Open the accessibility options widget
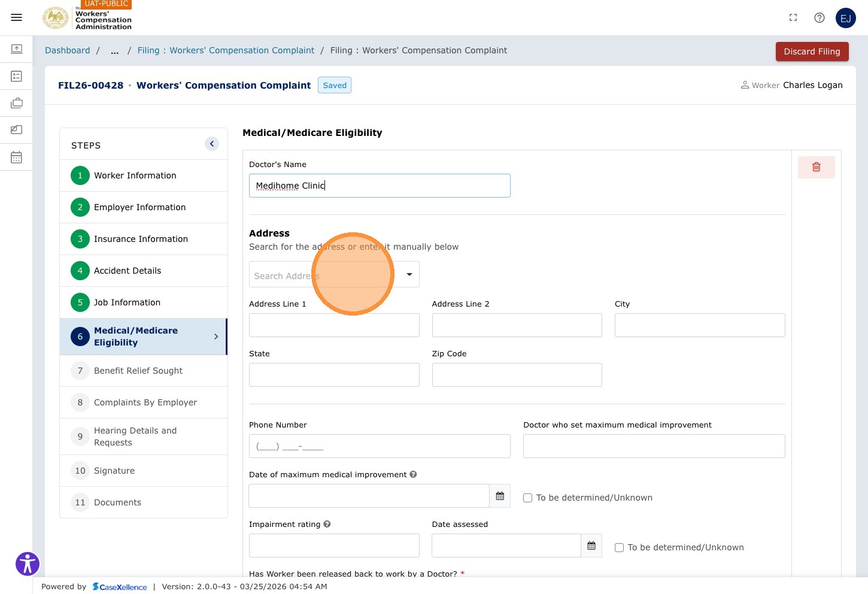Viewport: 868px width, 594px height. [x=28, y=563]
